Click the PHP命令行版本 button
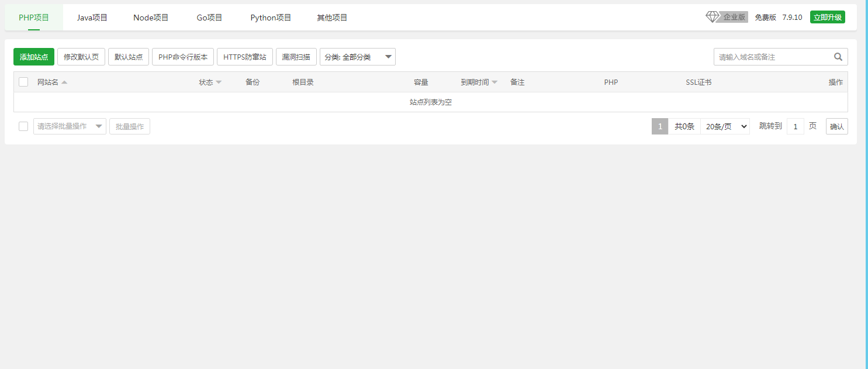Image resolution: width=868 pixels, height=369 pixels. click(x=183, y=57)
